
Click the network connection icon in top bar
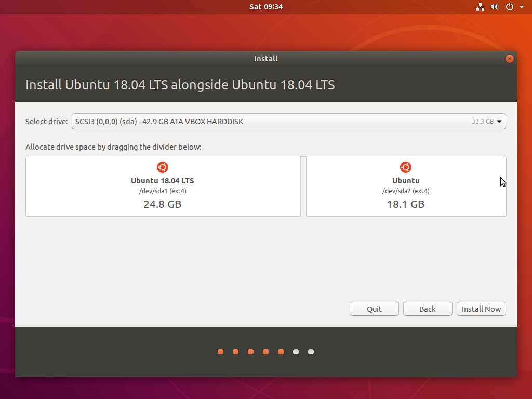(480, 7)
